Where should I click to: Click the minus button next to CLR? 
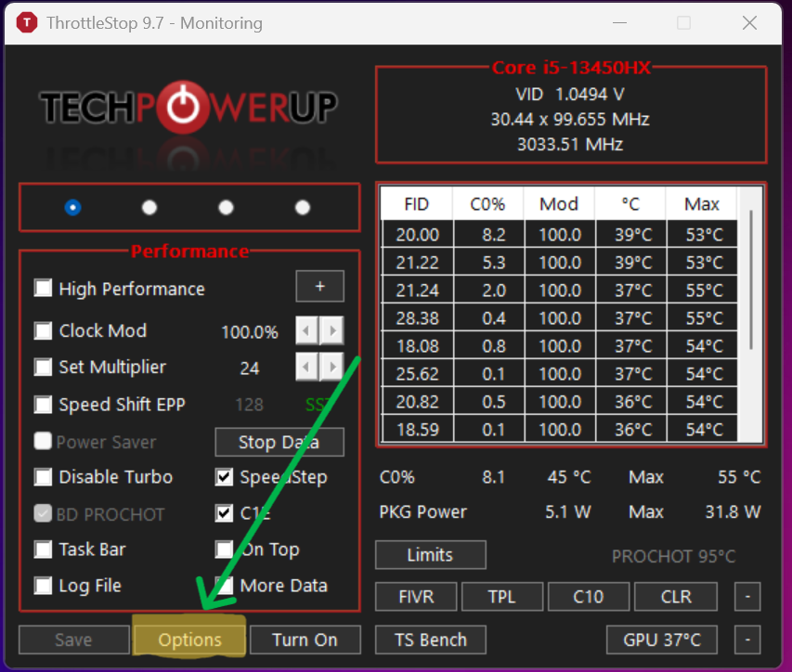coord(747,597)
